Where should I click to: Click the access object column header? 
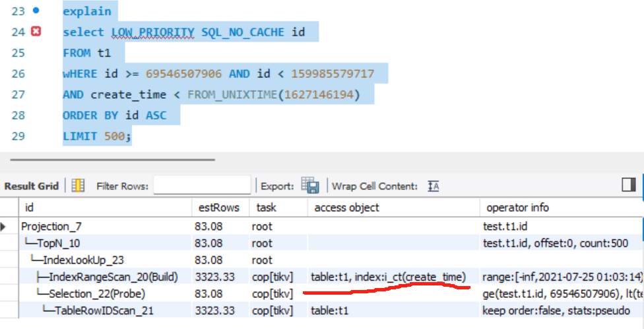[346, 207]
